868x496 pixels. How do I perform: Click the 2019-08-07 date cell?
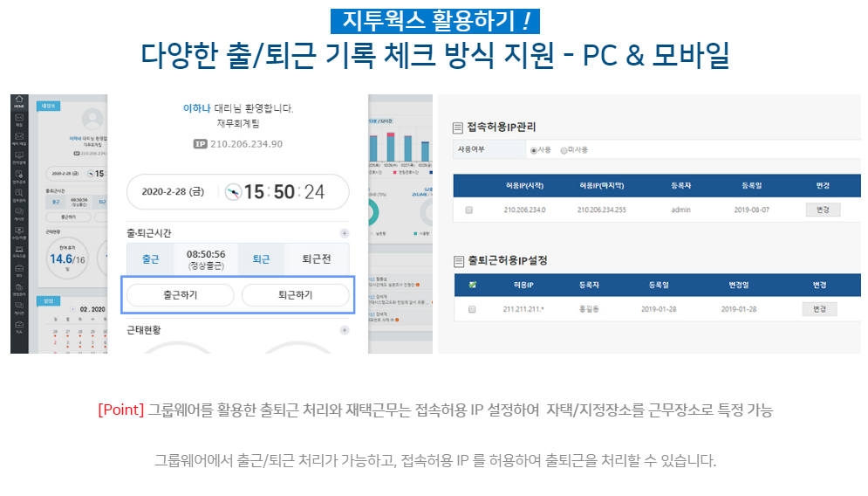(752, 210)
